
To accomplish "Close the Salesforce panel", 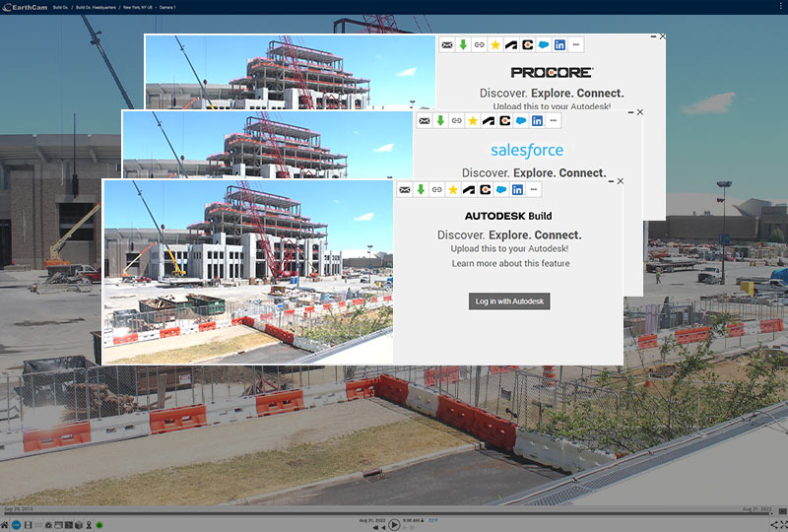I will (x=640, y=112).
